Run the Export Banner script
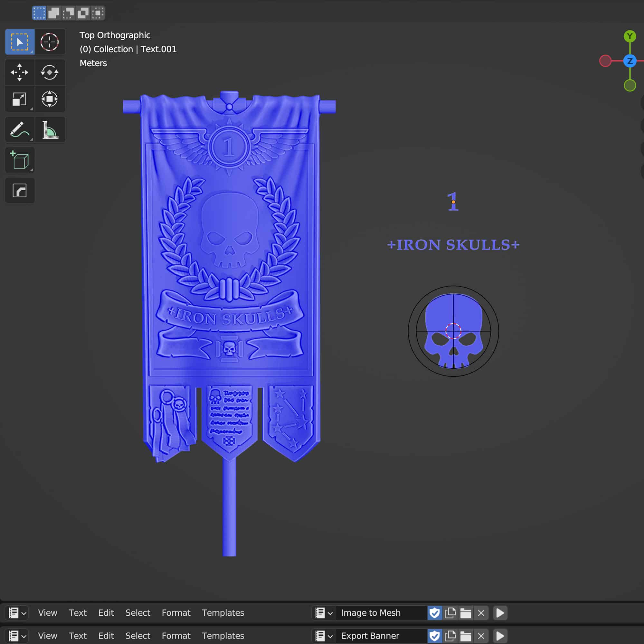The width and height of the screenshot is (644, 644). click(500, 636)
